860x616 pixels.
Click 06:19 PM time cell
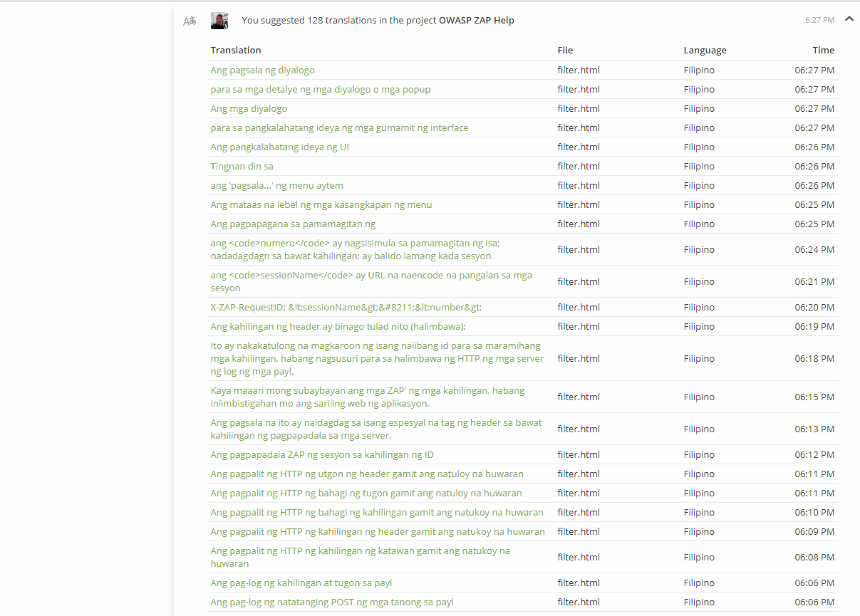(814, 326)
